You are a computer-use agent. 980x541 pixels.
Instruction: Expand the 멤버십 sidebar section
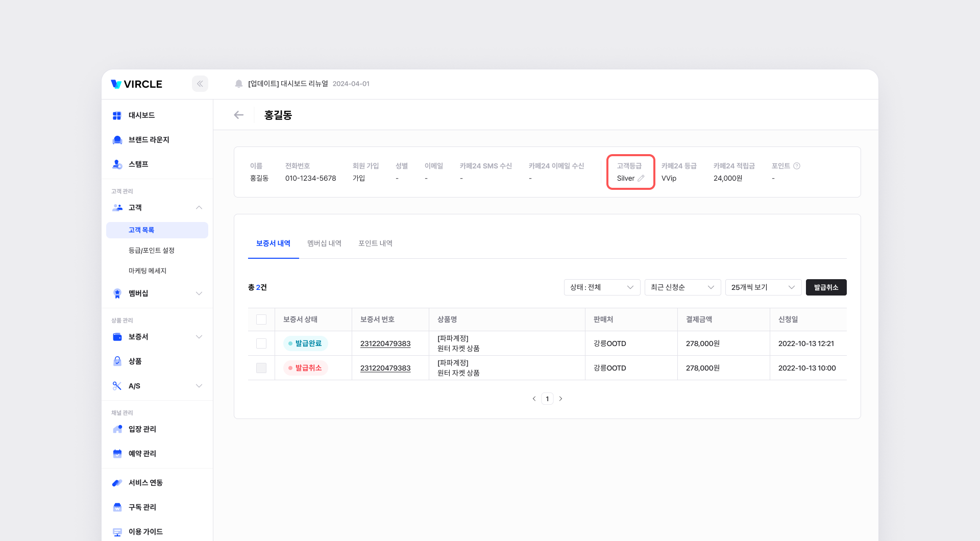pos(199,293)
